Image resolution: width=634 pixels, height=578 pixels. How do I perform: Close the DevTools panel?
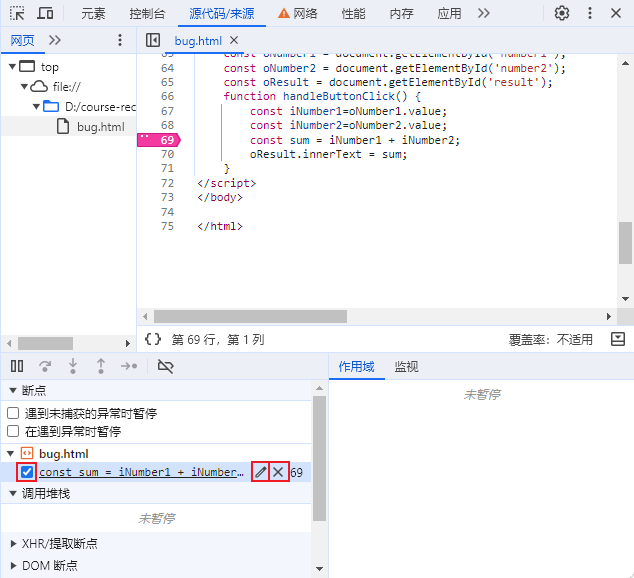[x=616, y=13]
